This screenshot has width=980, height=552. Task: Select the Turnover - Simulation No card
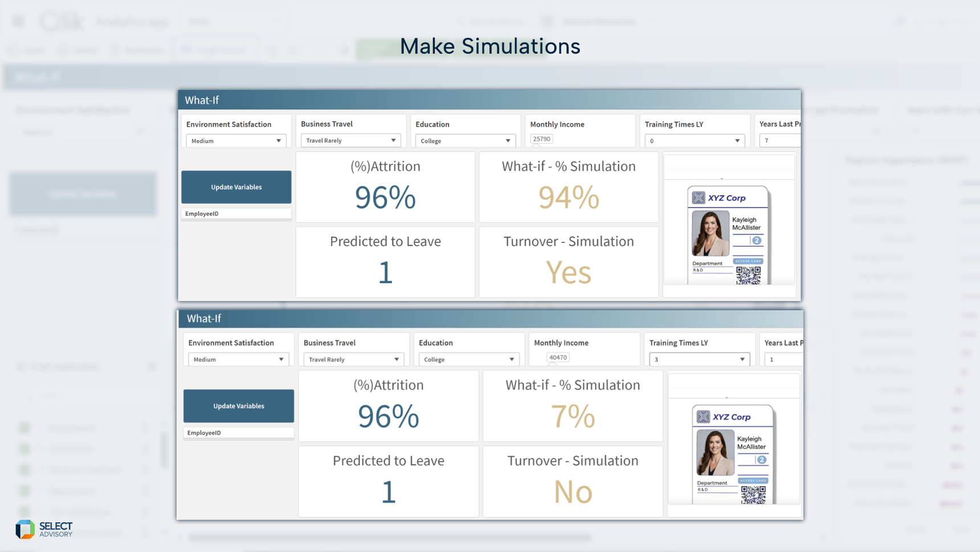tap(573, 482)
